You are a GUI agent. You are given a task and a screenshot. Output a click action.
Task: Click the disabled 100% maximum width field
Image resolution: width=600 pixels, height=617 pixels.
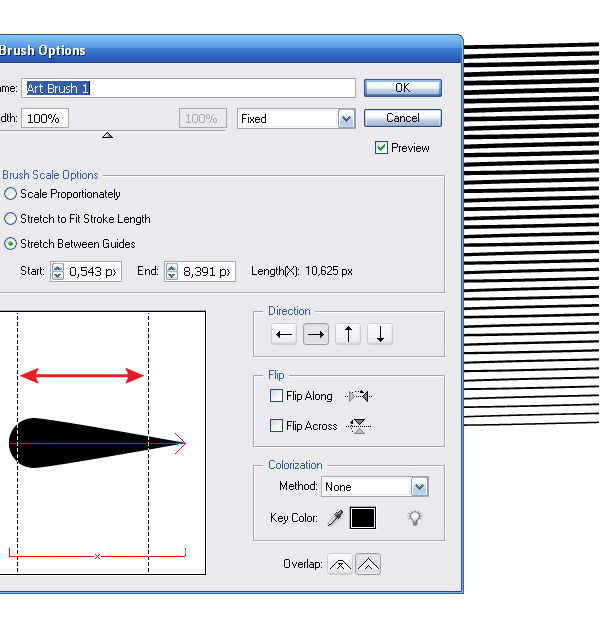pos(203,118)
